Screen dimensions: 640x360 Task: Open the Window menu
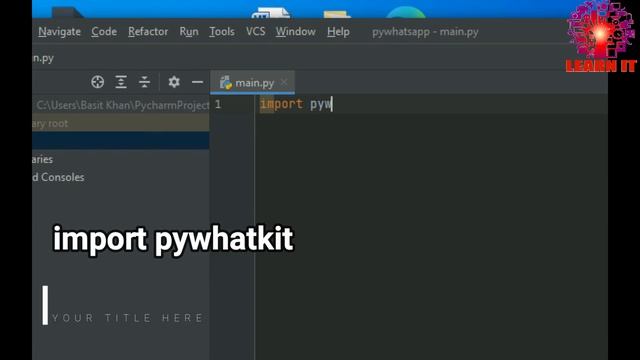(x=296, y=32)
